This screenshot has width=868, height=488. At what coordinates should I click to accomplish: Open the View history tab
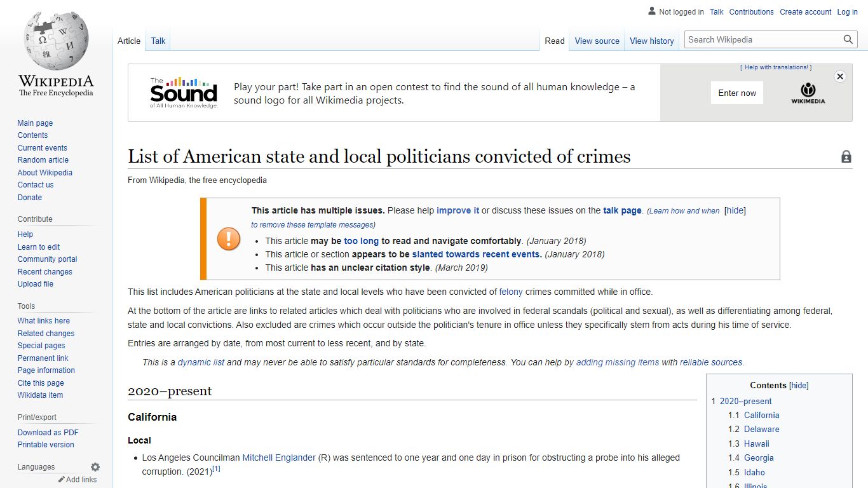[x=652, y=41]
